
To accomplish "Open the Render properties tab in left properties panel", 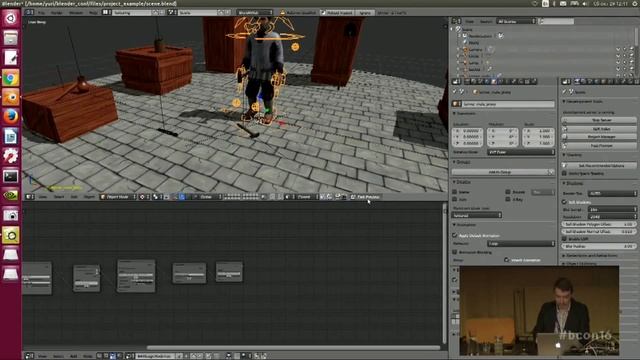I will pos(467,82).
